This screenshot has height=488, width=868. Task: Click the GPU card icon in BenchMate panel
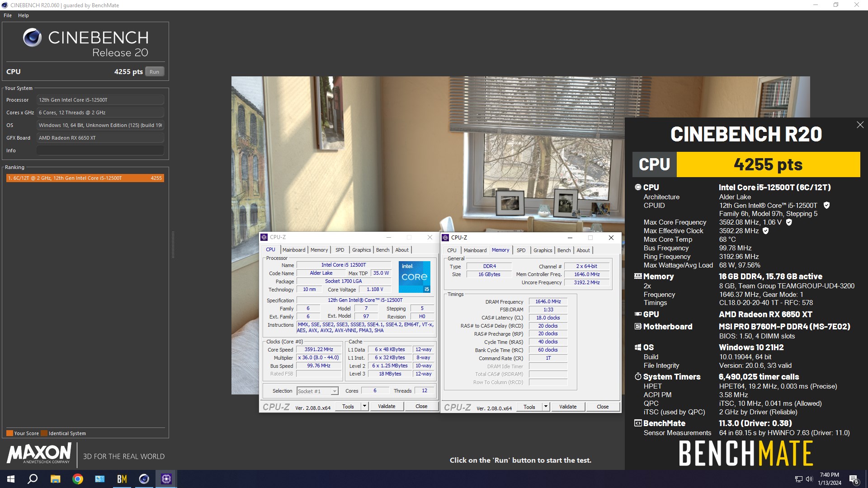pos(638,314)
